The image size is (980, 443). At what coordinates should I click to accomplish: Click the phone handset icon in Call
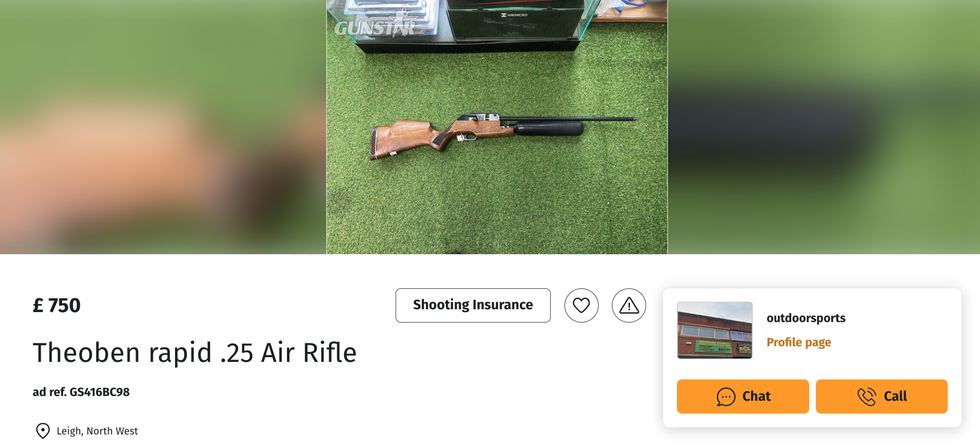pos(867,397)
